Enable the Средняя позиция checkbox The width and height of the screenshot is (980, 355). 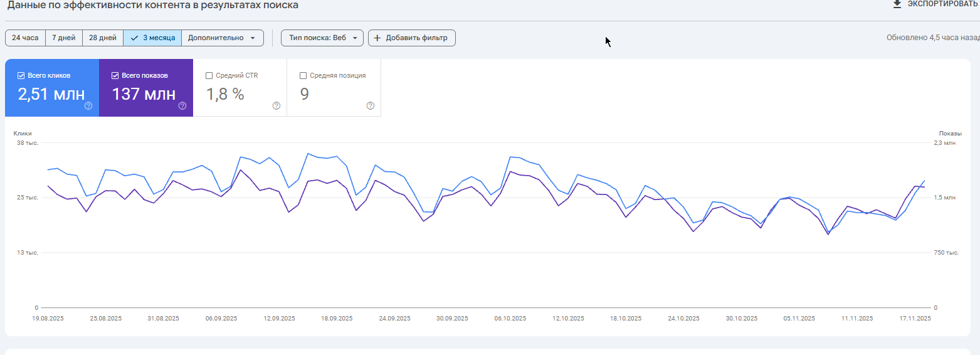303,76
